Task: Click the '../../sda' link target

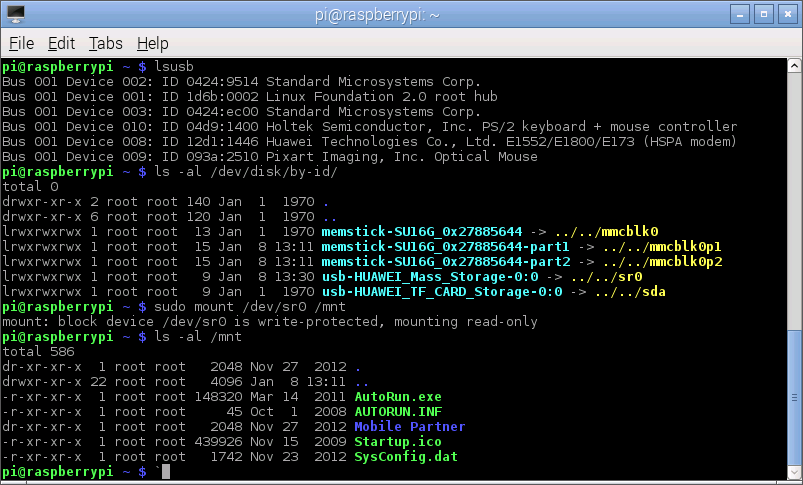Action: tap(630, 291)
